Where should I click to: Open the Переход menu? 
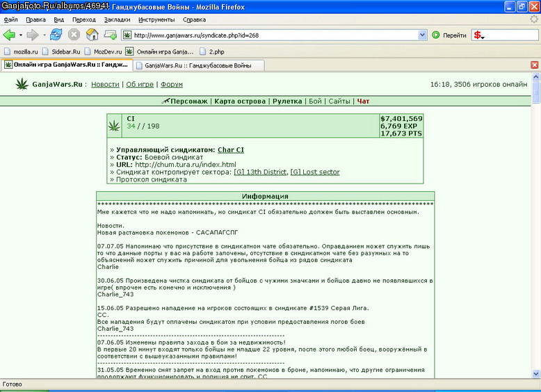click(x=84, y=19)
